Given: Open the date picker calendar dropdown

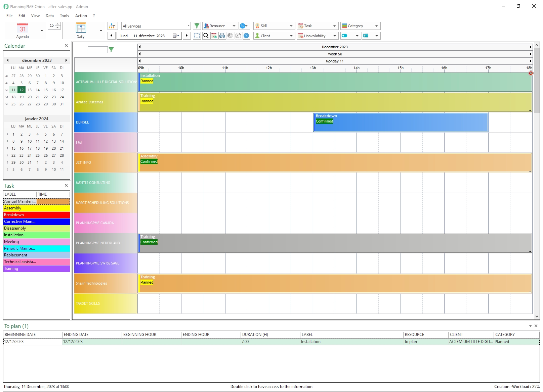Looking at the screenshot, I should tap(176, 36).
